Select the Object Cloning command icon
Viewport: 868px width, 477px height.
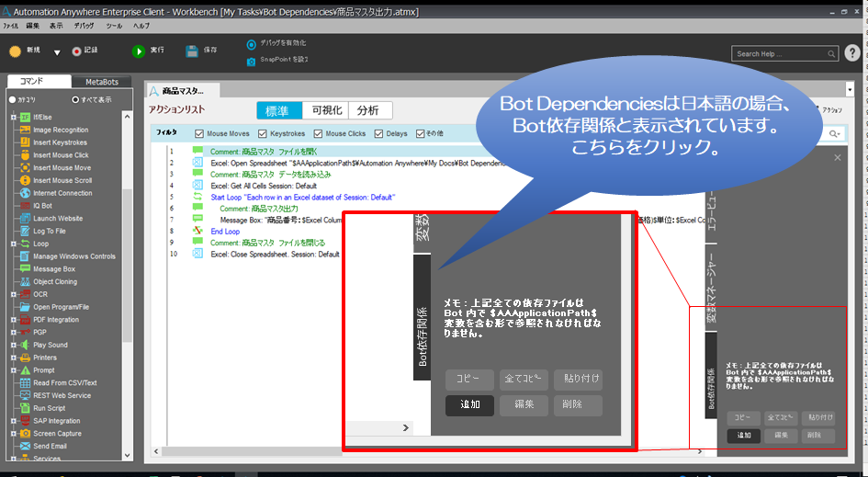pyautogui.click(x=25, y=281)
